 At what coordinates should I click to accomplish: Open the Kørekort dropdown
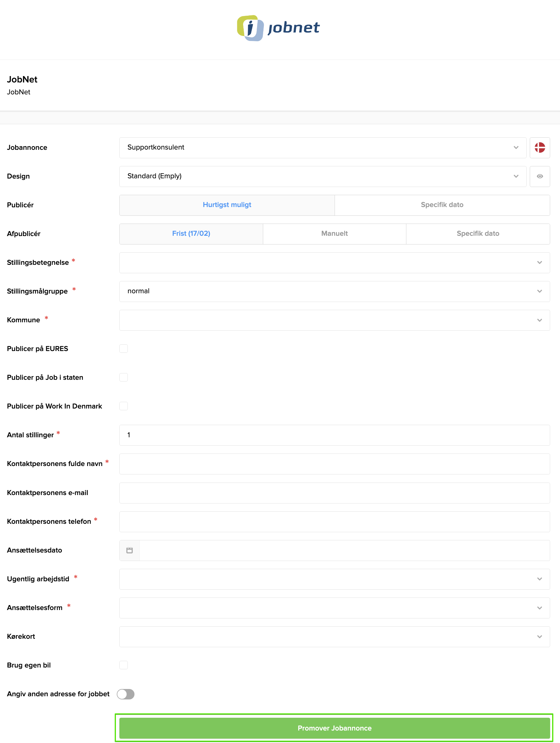[x=335, y=636]
